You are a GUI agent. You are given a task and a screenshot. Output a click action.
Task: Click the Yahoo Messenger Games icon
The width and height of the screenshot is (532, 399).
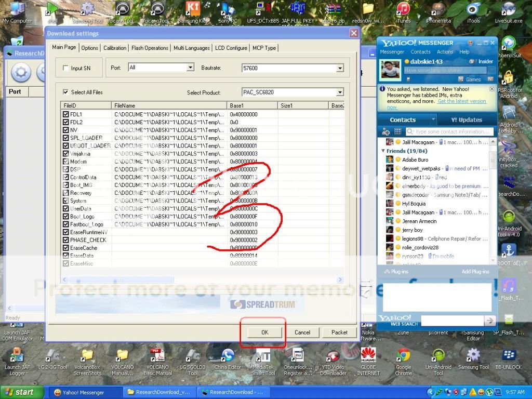[461, 79]
